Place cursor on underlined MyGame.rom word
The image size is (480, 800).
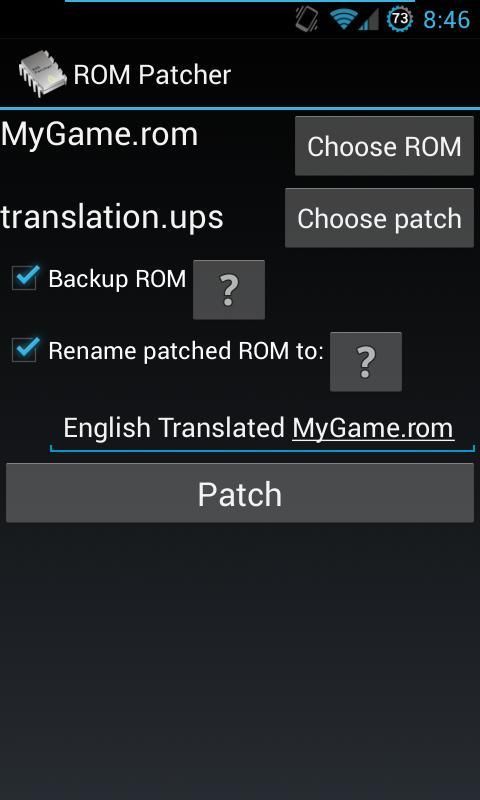373,428
